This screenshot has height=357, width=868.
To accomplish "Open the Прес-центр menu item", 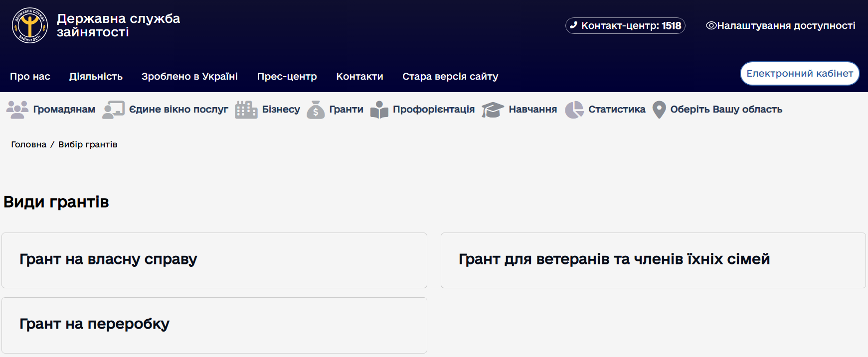I will 287,76.
